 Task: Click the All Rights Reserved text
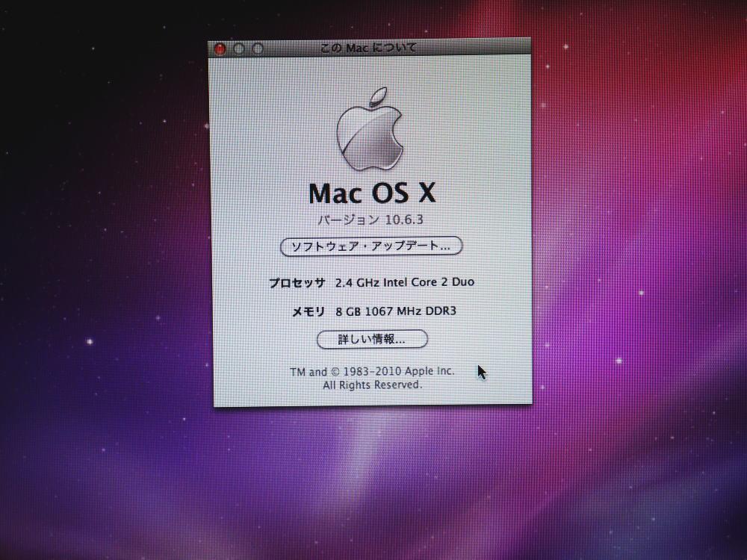point(373,385)
